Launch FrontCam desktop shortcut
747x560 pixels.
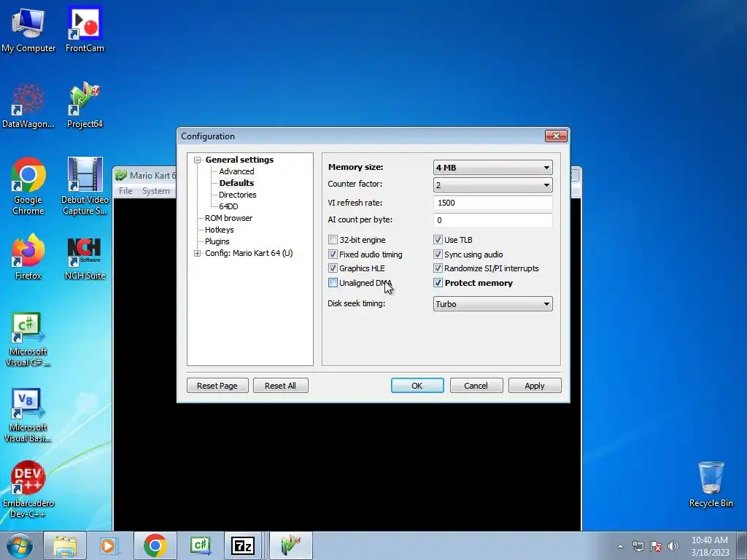[x=85, y=29]
